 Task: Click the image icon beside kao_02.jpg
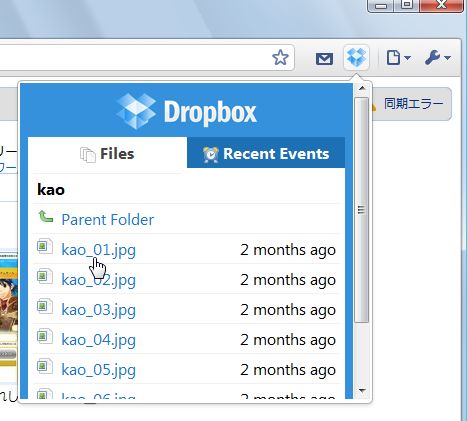tap(45, 276)
